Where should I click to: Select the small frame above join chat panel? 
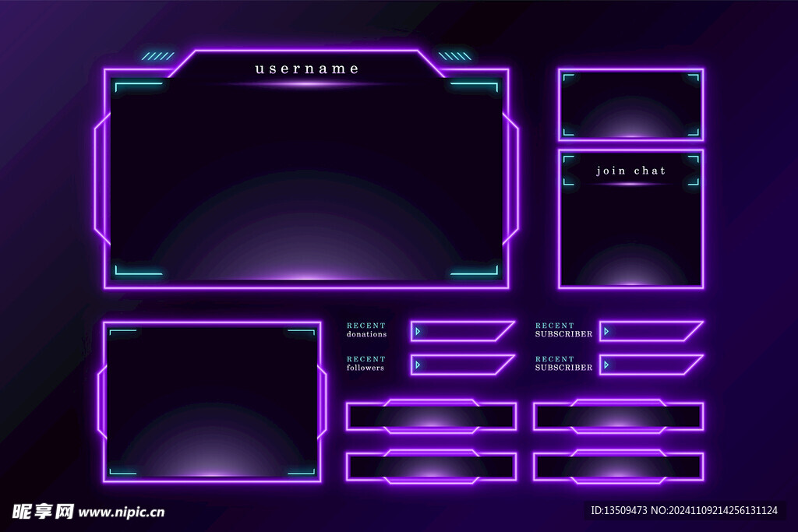pyautogui.click(x=630, y=104)
